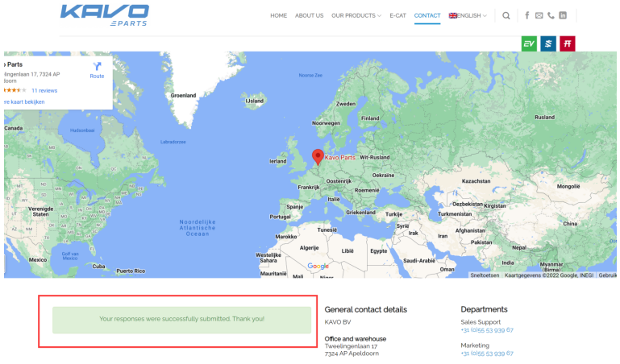
Task: Click the green EV brand icon
Action: click(529, 43)
